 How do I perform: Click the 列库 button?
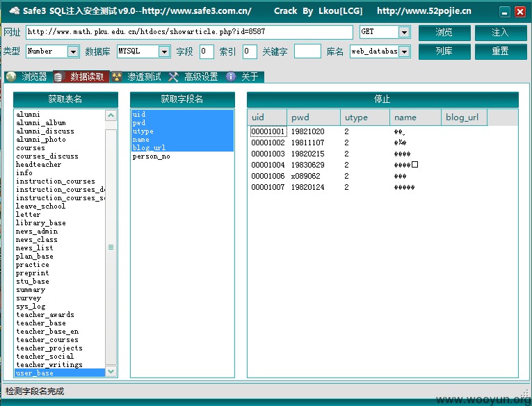coord(444,51)
